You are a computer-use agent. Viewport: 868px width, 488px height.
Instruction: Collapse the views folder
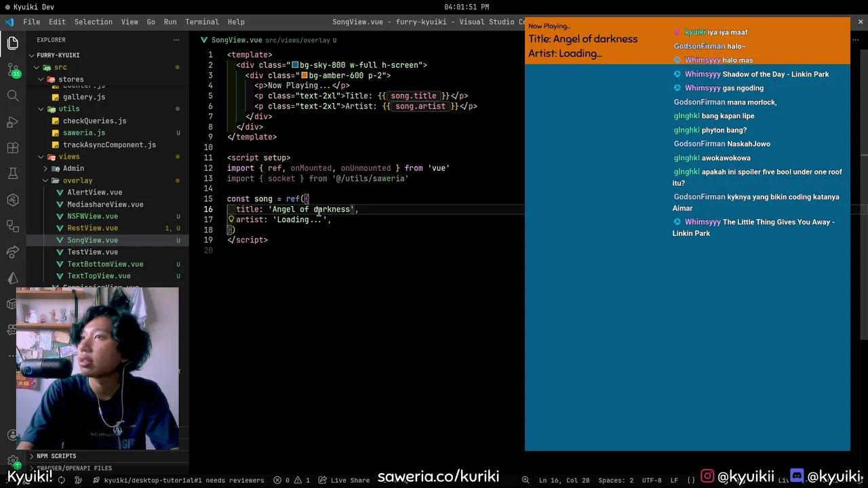(41, 157)
